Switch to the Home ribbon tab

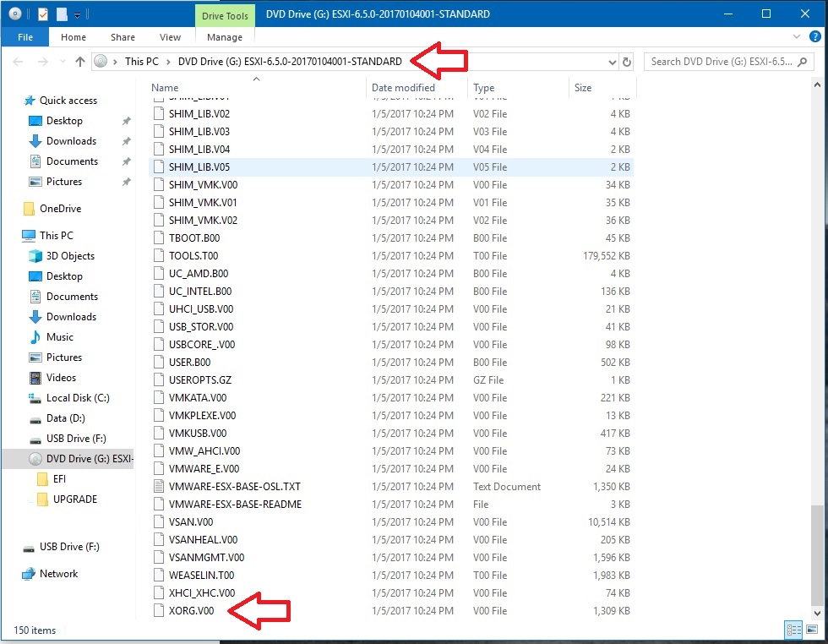[x=74, y=37]
